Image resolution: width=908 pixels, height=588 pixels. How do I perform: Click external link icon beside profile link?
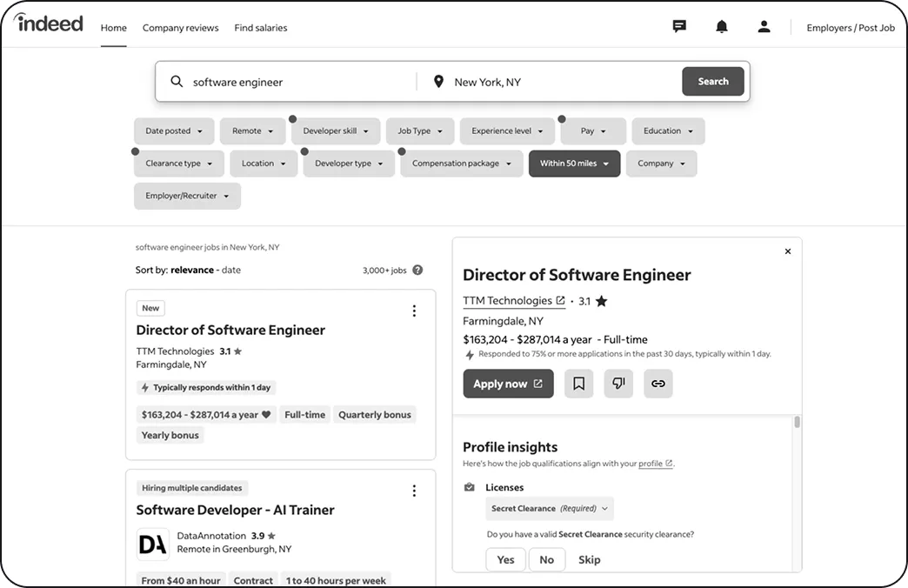[x=669, y=464]
